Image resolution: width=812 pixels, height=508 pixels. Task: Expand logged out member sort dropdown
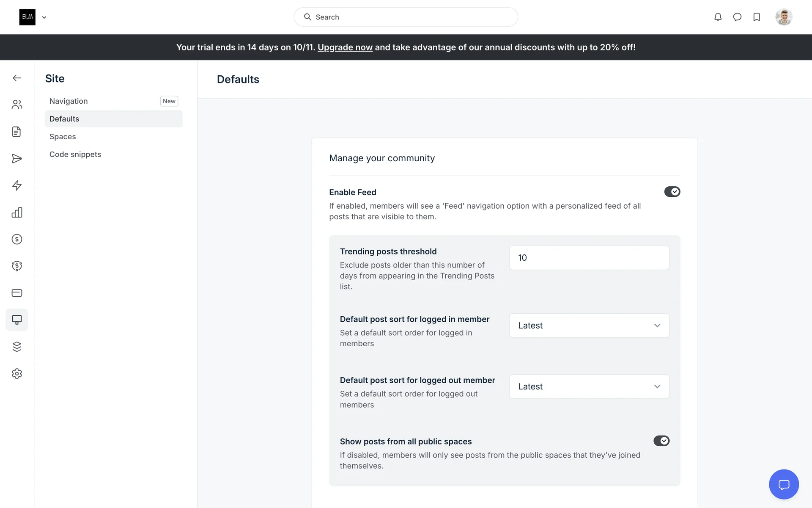pyautogui.click(x=589, y=387)
